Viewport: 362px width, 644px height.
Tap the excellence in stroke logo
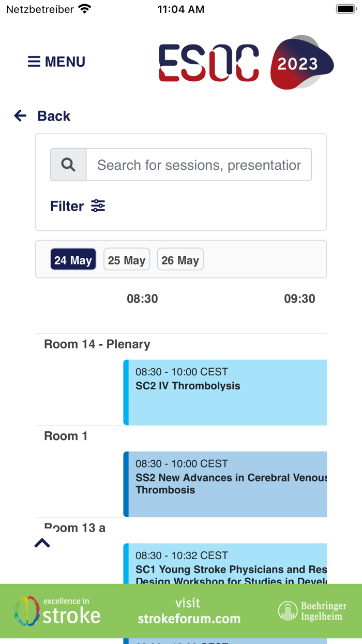tap(57, 611)
